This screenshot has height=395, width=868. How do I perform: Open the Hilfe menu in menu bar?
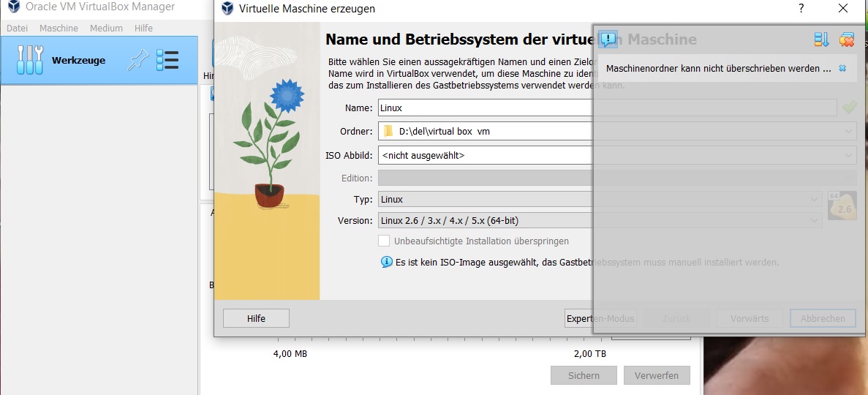pyautogui.click(x=143, y=29)
